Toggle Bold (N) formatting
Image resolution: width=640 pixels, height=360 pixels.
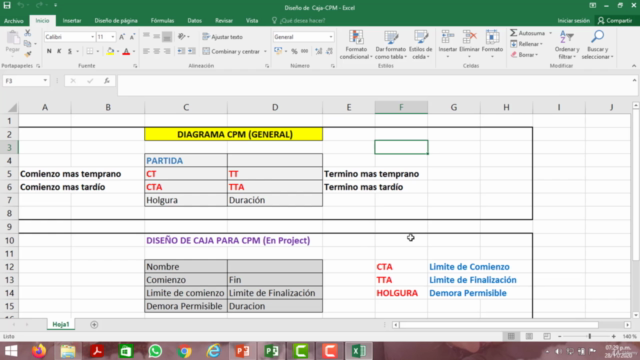pos(49,51)
